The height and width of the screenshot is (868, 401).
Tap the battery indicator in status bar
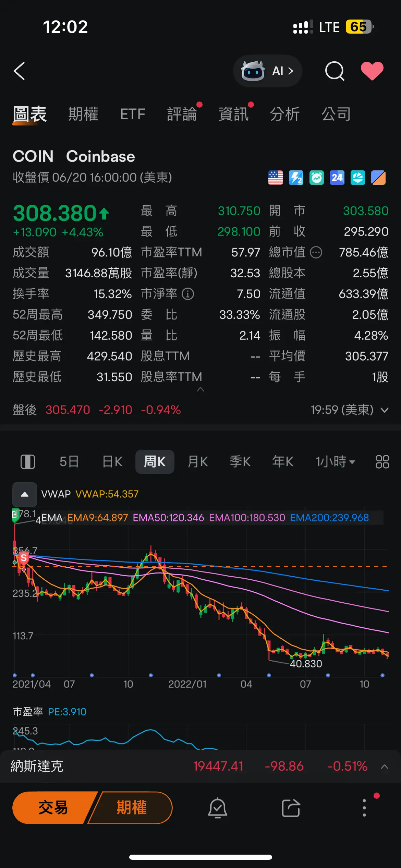[x=359, y=27]
